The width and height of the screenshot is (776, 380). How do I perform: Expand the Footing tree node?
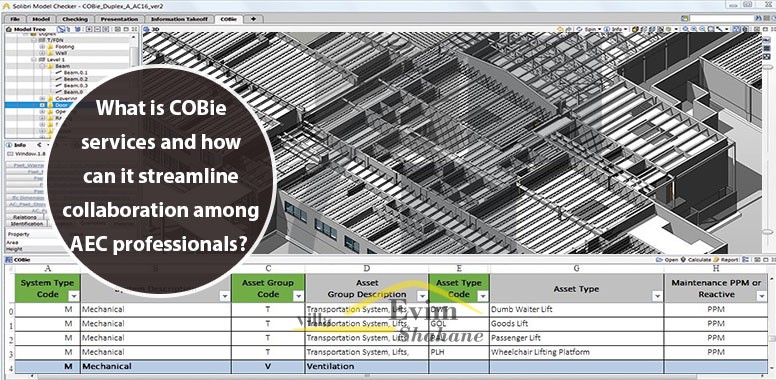[42, 47]
